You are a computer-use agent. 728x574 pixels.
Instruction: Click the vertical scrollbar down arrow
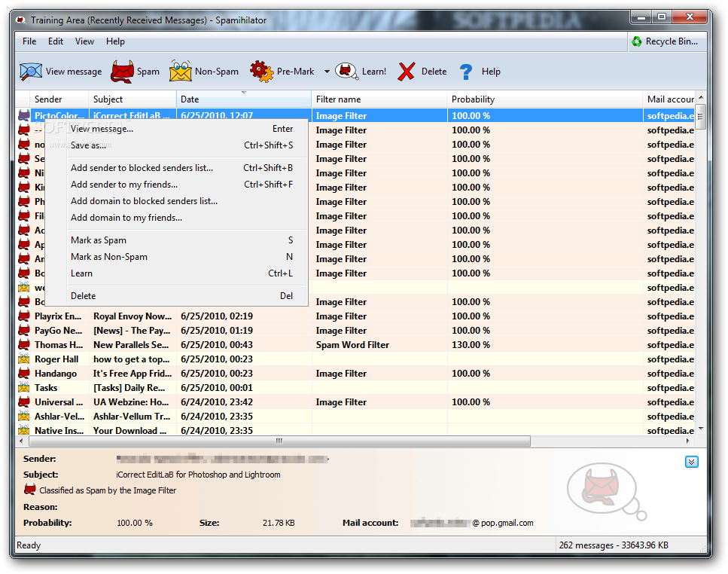pos(701,429)
